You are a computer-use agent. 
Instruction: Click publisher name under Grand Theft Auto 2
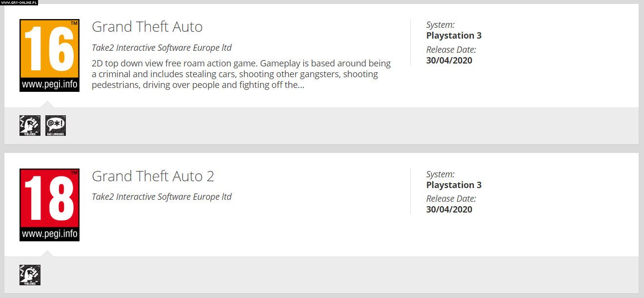click(161, 197)
